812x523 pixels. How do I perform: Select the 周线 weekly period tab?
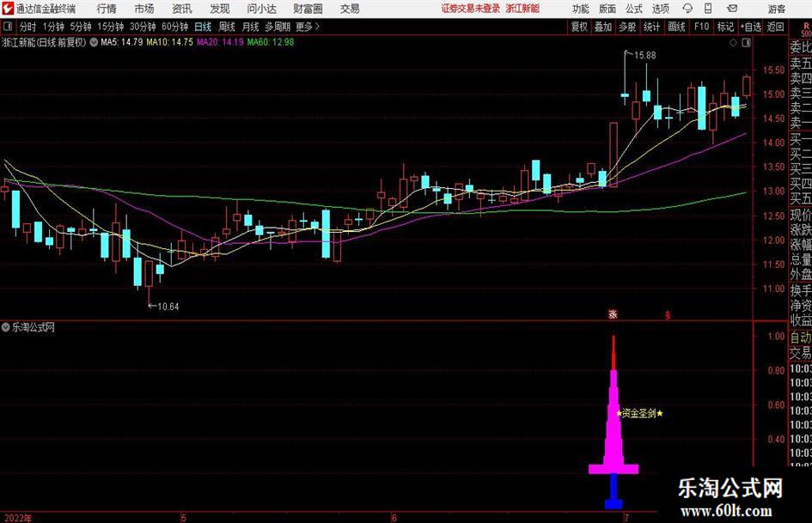226,27
